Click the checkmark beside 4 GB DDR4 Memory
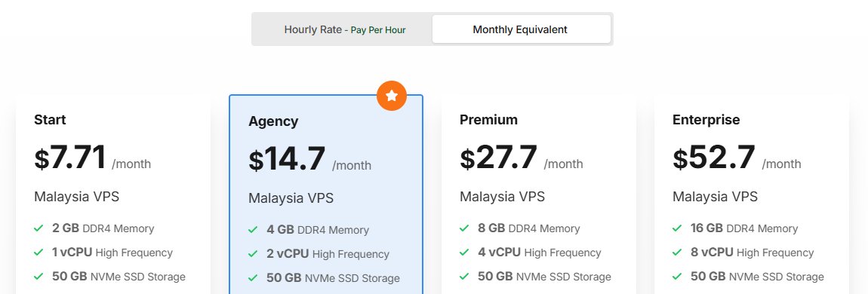 click(x=253, y=230)
